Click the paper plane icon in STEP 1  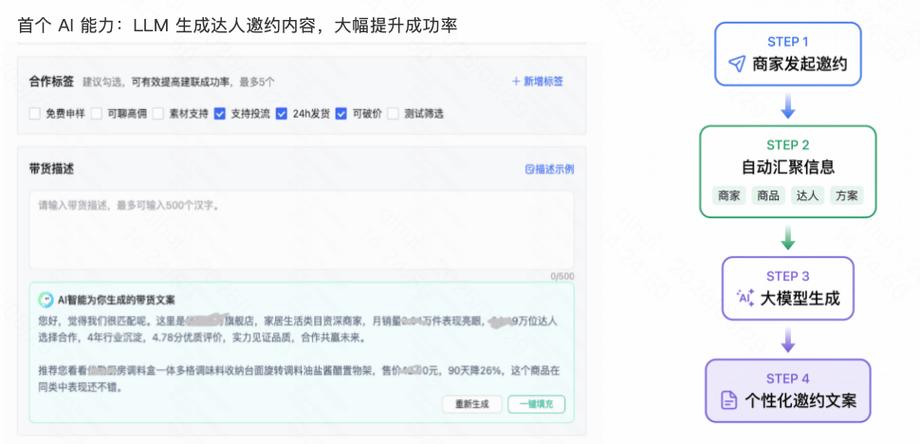[737, 64]
